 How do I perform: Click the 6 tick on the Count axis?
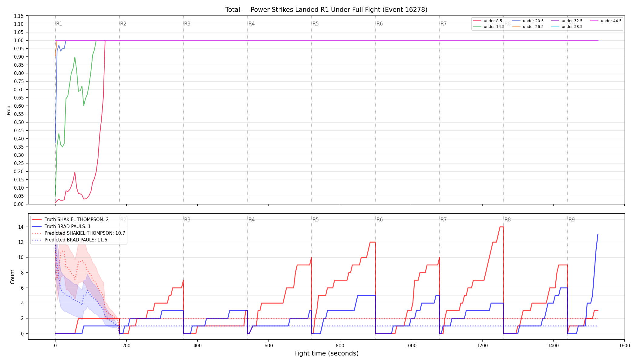pos(22,288)
